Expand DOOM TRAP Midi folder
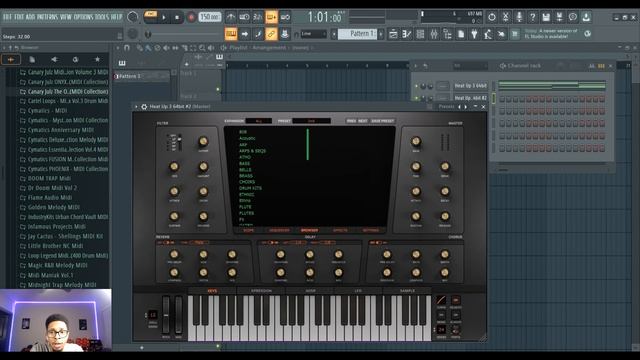The image size is (640, 360). pyautogui.click(x=45, y=178)
